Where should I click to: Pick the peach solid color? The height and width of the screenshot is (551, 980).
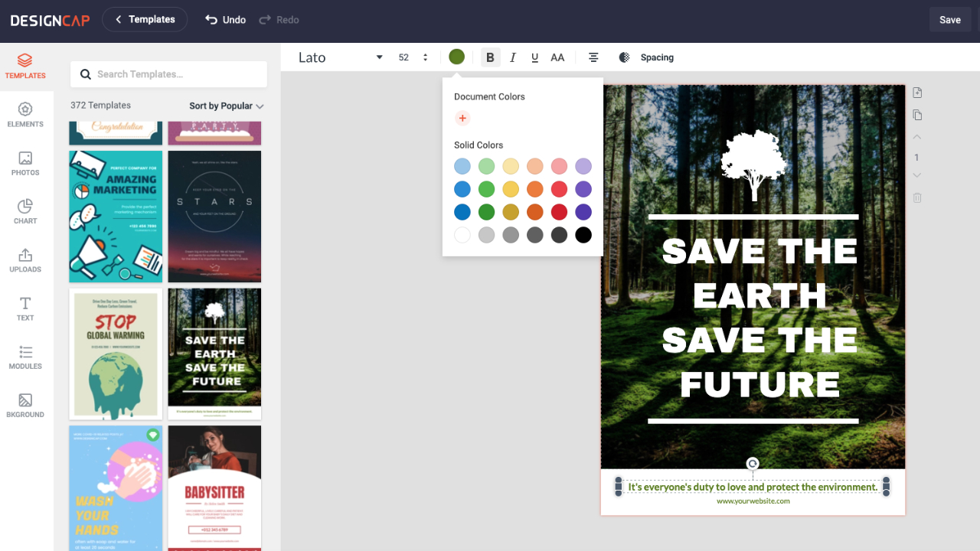click(x=535, y=166)
